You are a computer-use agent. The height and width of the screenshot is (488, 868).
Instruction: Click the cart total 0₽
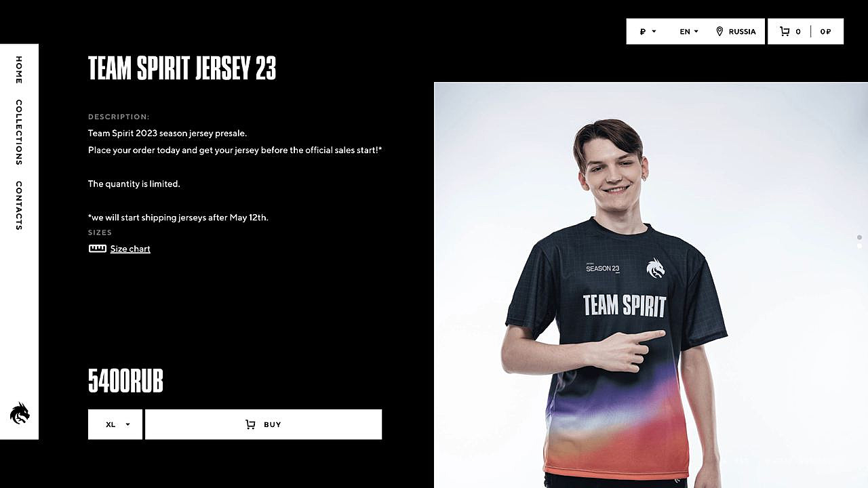[825, 31]
